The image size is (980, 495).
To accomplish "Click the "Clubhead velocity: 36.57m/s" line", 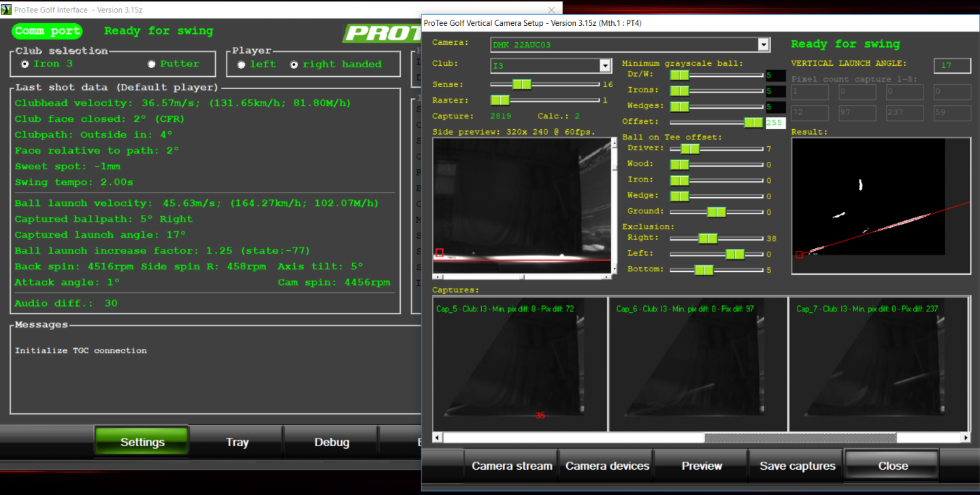I will 182,103.
